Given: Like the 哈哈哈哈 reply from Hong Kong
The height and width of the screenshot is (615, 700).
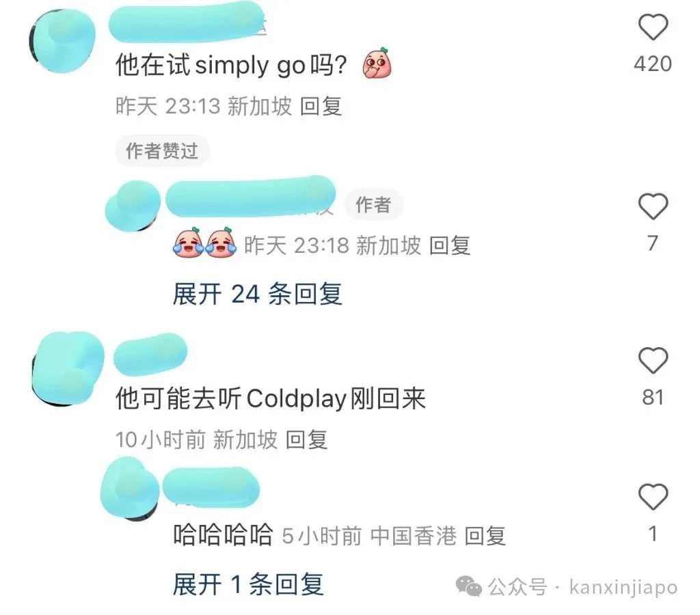Looking at the screenshot, I should 653,497.
